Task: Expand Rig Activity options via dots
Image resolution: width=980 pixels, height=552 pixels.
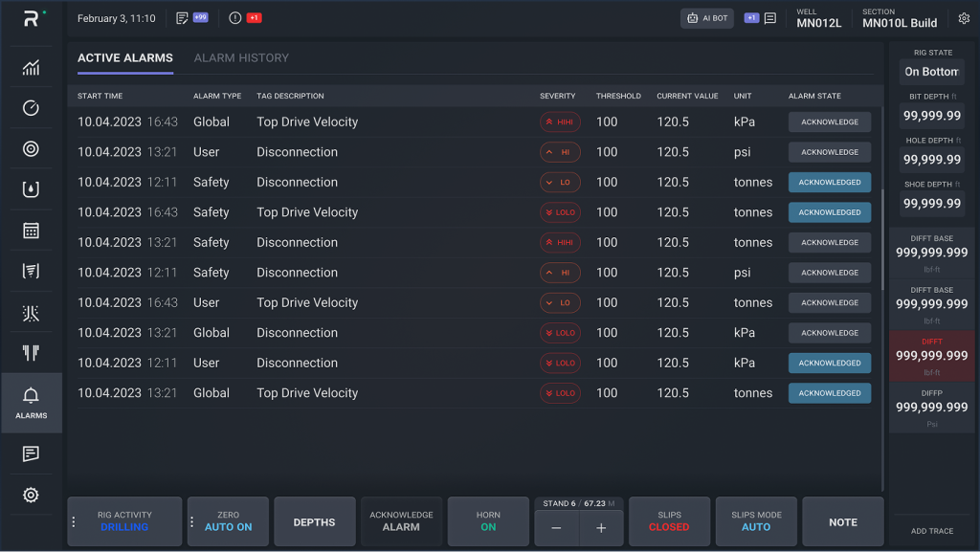Action: tap(74, 521)
